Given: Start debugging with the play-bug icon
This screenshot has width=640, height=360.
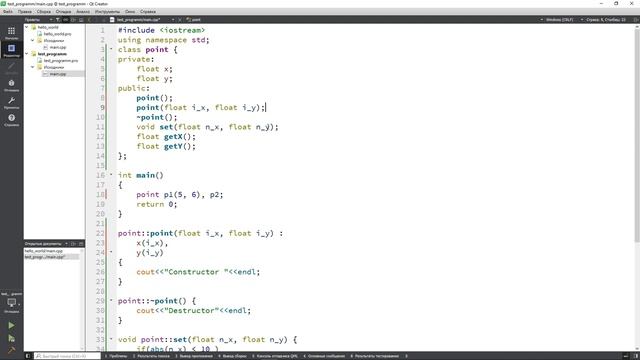Looking at the screenshot, I should (x=11, y=338).
